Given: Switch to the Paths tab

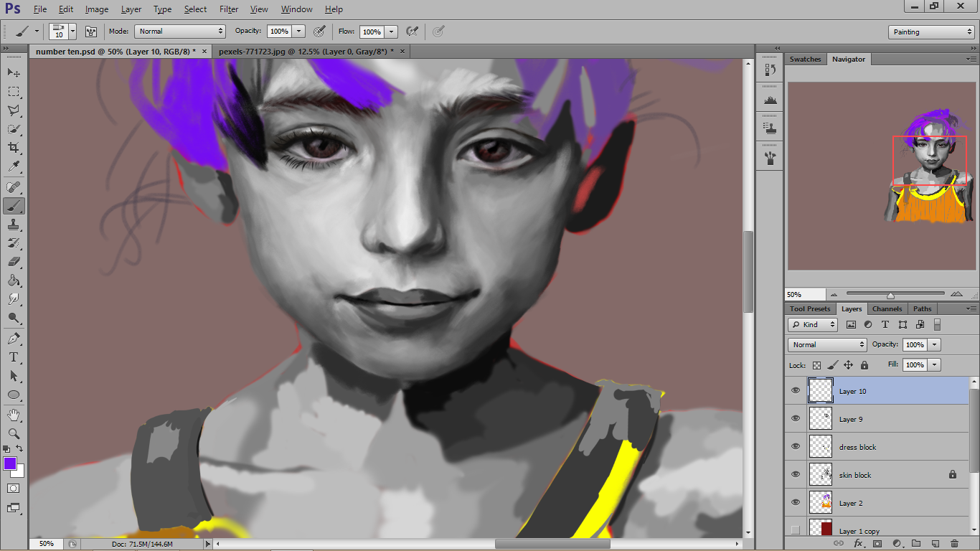Looking at the screenshot, I should (x=923, y=309).
